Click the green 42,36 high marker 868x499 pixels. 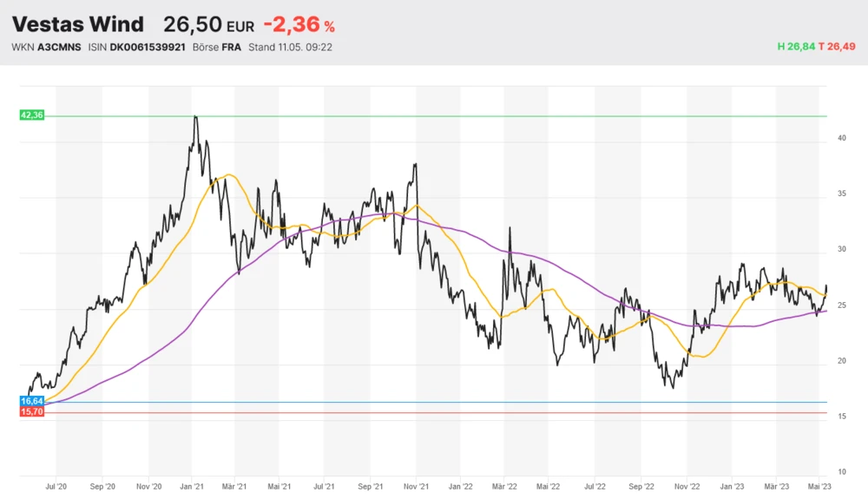(31, 115)
